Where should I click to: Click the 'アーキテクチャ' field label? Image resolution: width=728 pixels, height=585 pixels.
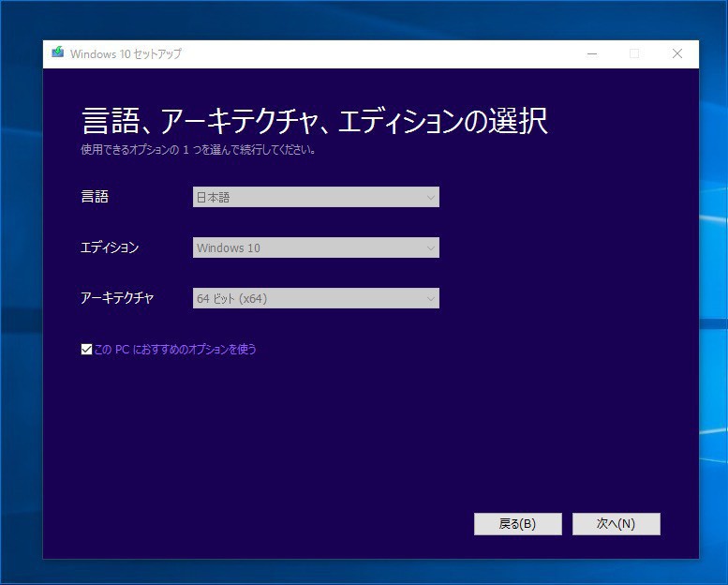(117, 298)
